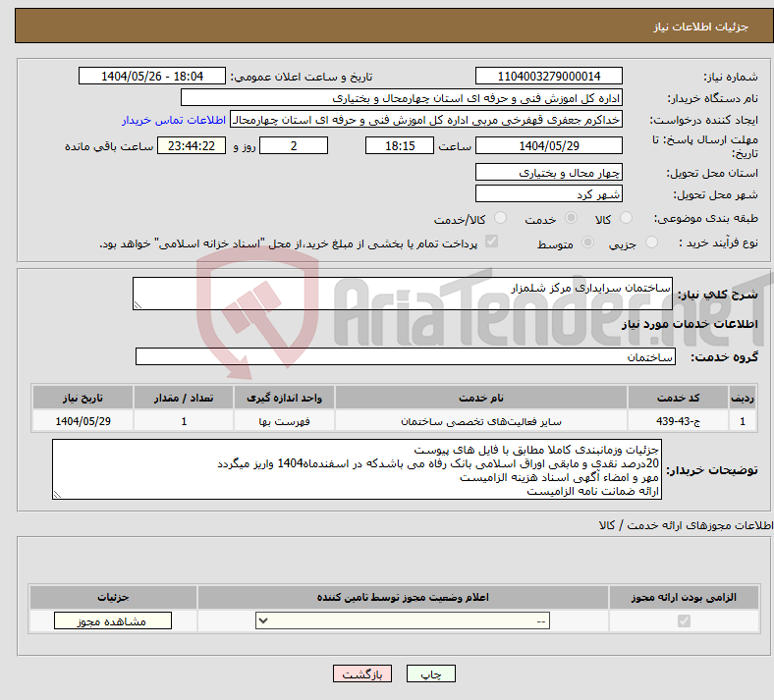Click the جزئیات اطلاعات نیاز page title
Image resolution: width=774 pixels, height=700 pixels.
pyautogui.click(x=701, y=27)
